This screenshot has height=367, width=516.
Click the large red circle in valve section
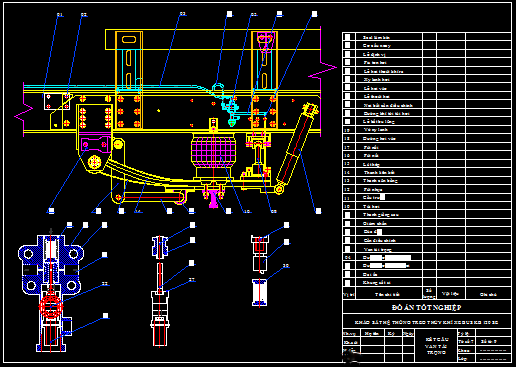pos(51,307)
